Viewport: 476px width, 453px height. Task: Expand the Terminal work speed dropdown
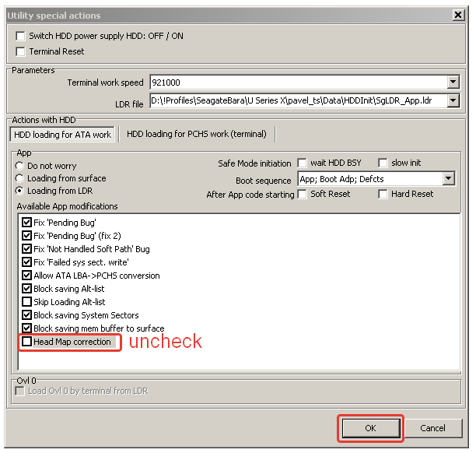[453, 83]
